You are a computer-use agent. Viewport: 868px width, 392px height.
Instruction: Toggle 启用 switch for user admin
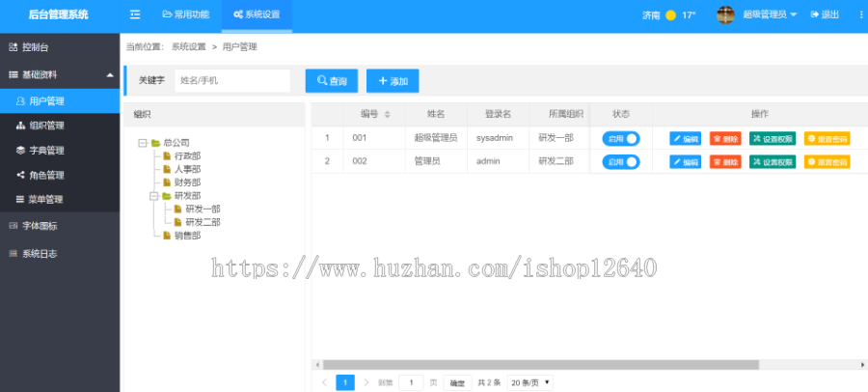[620, 161]
